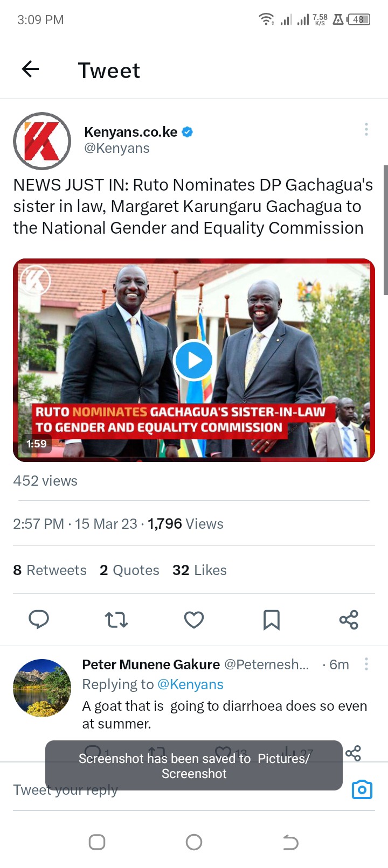Tap the @Kenyans mention in the reply
The height and width of the screenshot is (868, 388).
coord(190,684)
